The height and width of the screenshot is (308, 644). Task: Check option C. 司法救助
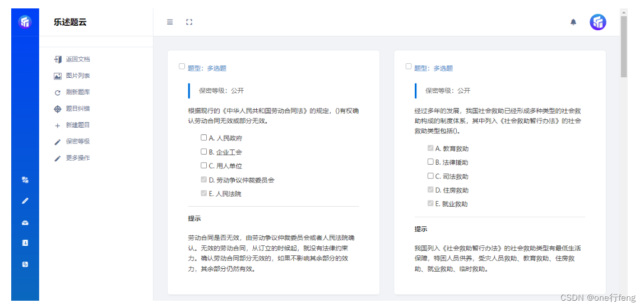(x=430, y=175)
